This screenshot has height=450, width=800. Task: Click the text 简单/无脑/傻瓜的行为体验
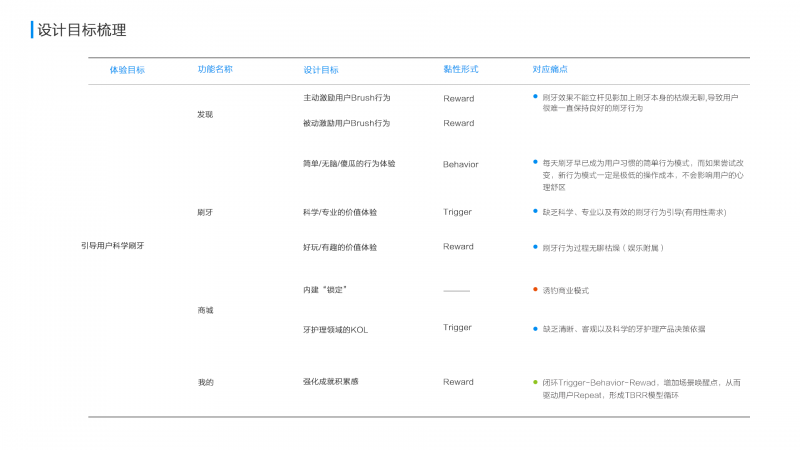point(349,164)
